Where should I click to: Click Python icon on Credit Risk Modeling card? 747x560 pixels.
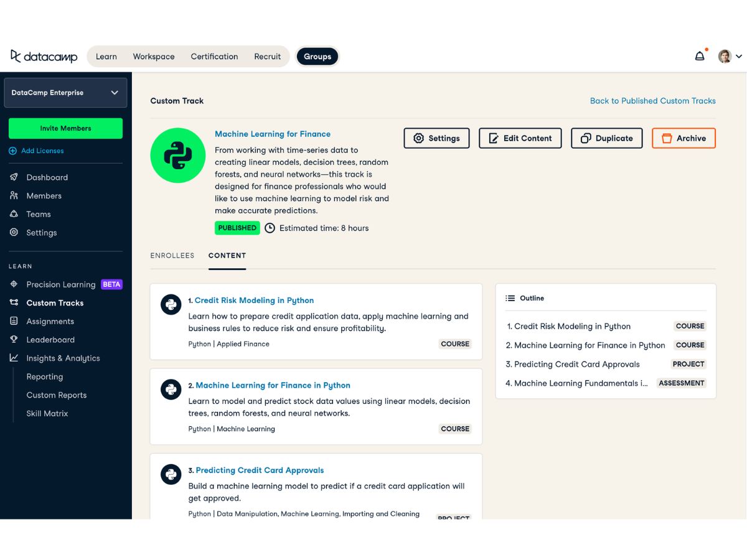(x=171, y=305)
